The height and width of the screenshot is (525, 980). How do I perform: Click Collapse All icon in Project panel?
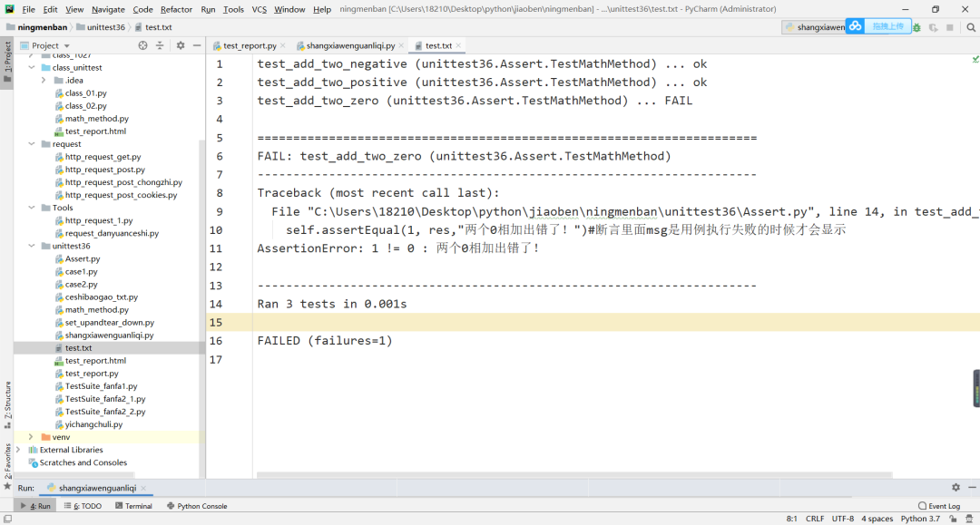160,45
